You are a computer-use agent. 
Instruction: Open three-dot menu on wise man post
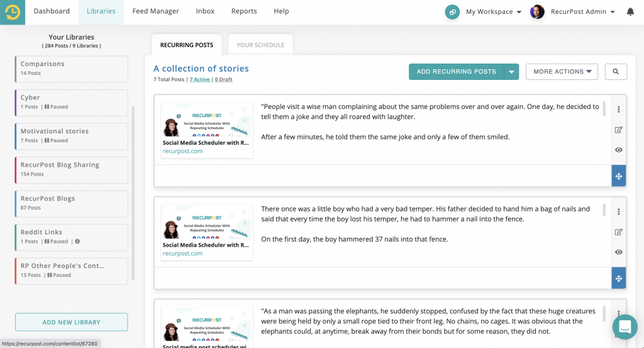pos(619,109)
